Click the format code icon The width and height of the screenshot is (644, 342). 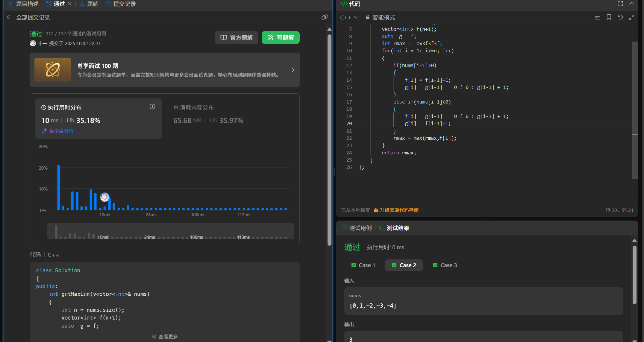click(x=597, y=17)
